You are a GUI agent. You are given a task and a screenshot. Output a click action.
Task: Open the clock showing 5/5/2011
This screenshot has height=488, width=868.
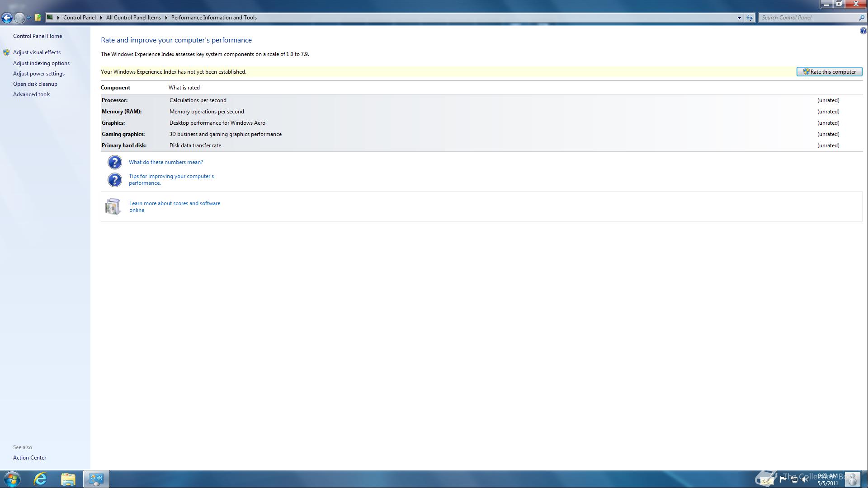(828, 479)
